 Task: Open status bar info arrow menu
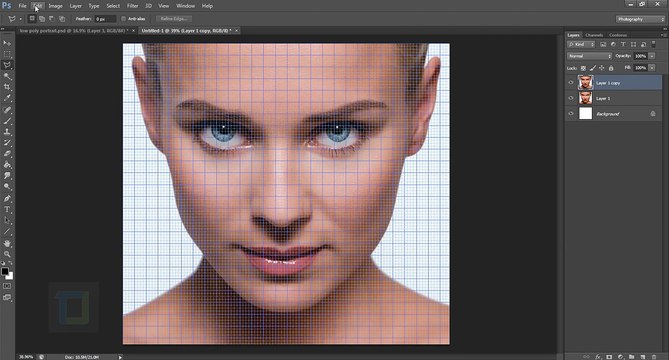(120, 357)
